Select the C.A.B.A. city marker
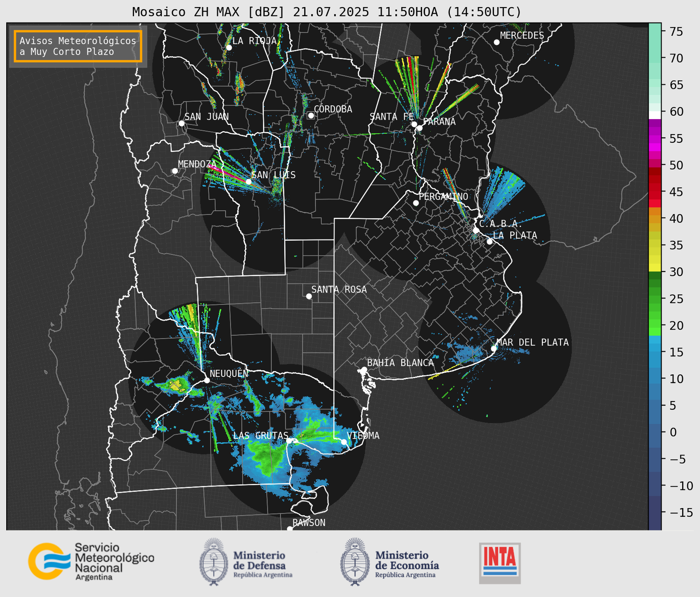700x597 pixels. 476,230
